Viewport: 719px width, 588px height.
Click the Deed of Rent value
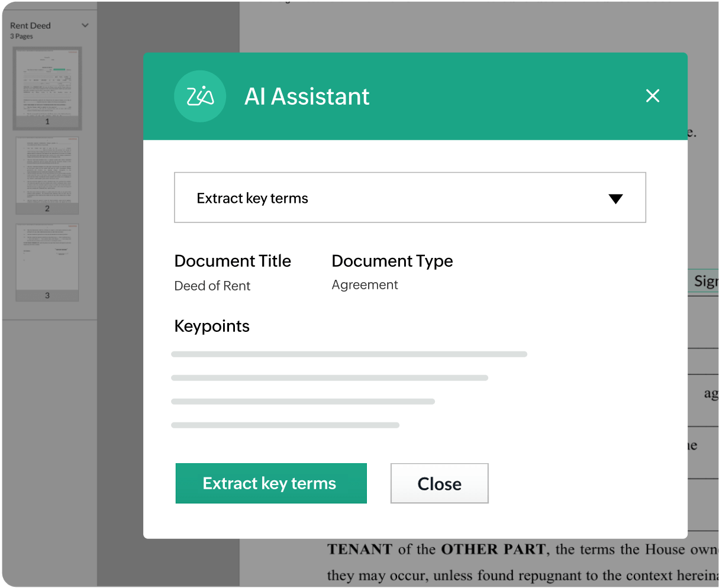[212, 286]
